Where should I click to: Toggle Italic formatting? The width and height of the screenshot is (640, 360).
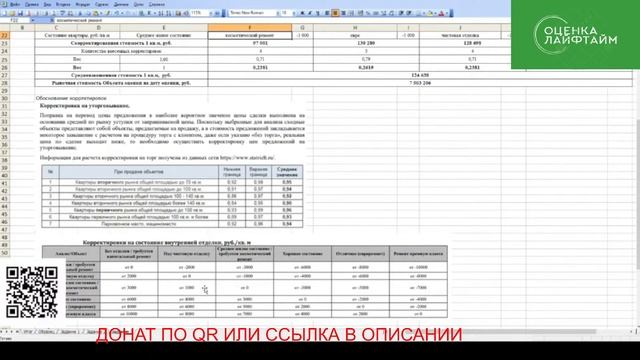(x=310, y=13)
